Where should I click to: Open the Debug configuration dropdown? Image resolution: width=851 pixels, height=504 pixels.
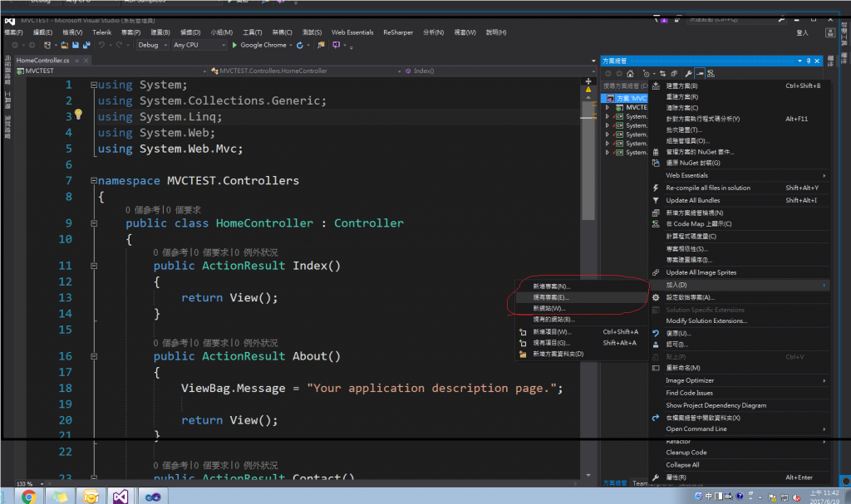[152, 45]
